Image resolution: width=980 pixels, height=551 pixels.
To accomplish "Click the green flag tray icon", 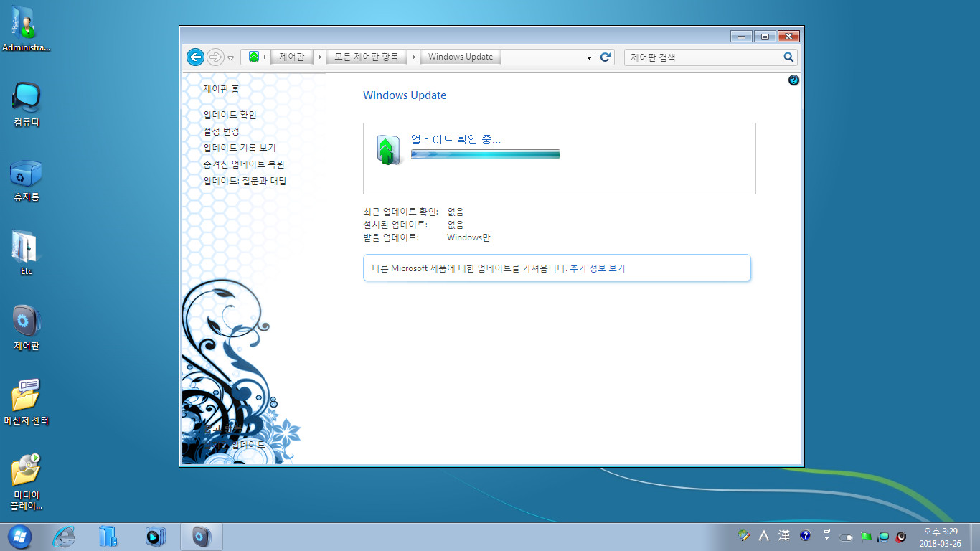I will click(866, 537).
